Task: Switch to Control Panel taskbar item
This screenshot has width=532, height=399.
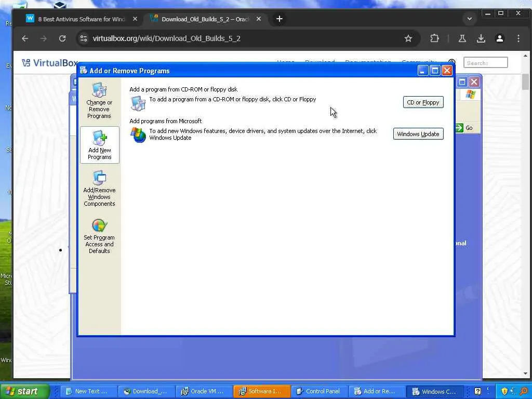Action: coord(319,391)
